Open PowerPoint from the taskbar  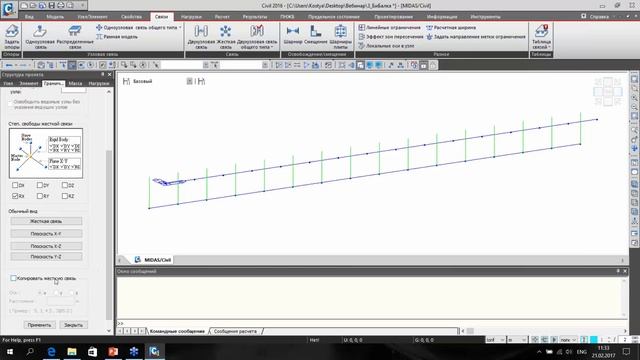(x=113, y=351)
